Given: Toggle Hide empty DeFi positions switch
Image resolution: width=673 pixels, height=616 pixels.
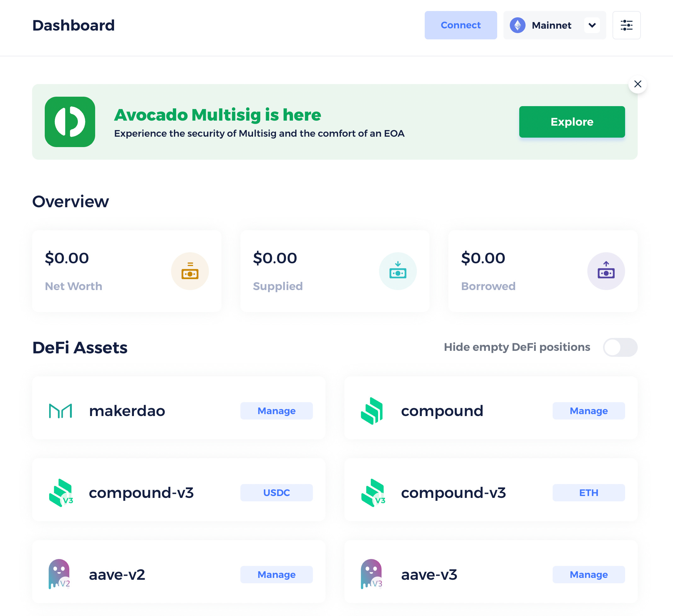Looking at the screenshot, I should (620, 347).
